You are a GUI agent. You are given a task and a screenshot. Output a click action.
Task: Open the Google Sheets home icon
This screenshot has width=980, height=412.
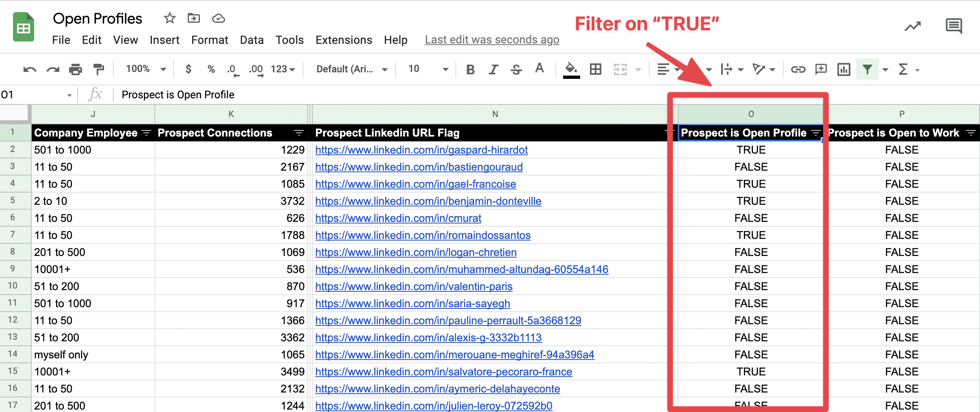pyautogui.click(x=24, y=27)
